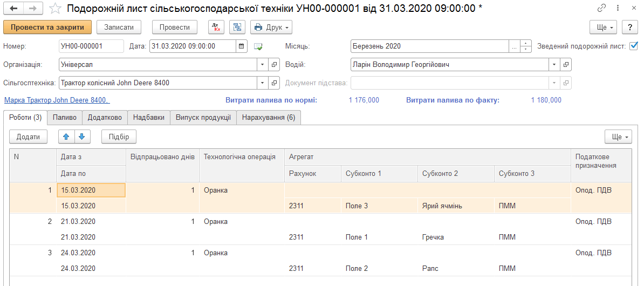
Task: Click Сільгосптехніка field Трактор колісний
Action: [x=158, y=83]
